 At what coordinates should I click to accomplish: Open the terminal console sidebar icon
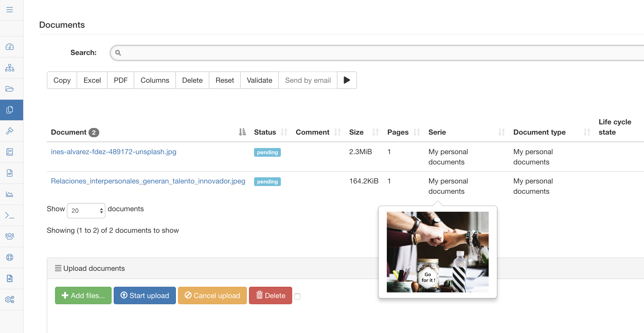tap(10, 215)
